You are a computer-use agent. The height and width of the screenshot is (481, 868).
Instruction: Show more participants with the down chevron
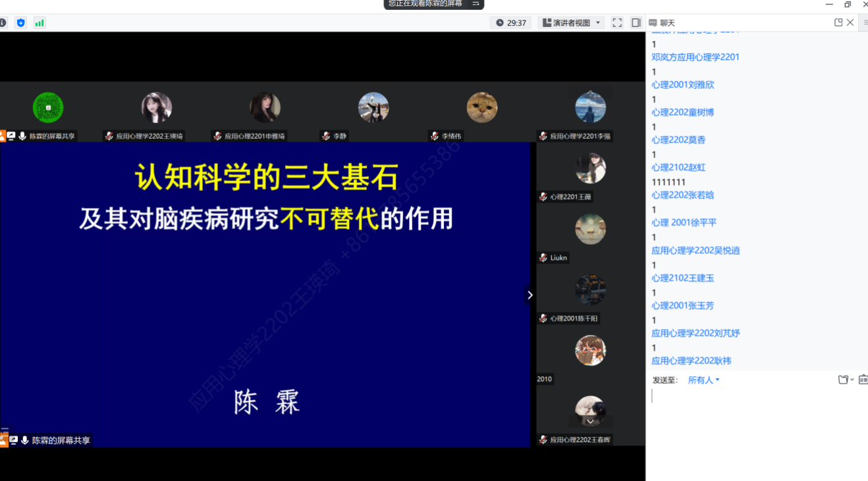(x=590, y=421)
